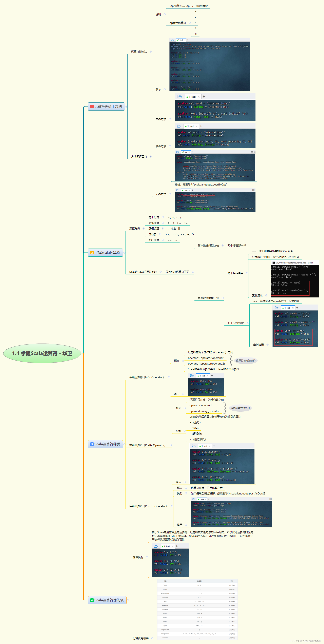Collapse the 后缀运算符 (Postfix Operator) branch
Screen dimensions: 324x644
[x=172, y=506]
